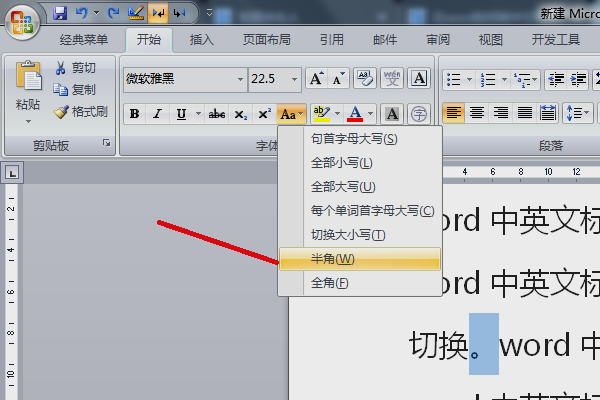Apply yellow text highlight color
The width and height of the screenshot is (600, 400).
321,114
